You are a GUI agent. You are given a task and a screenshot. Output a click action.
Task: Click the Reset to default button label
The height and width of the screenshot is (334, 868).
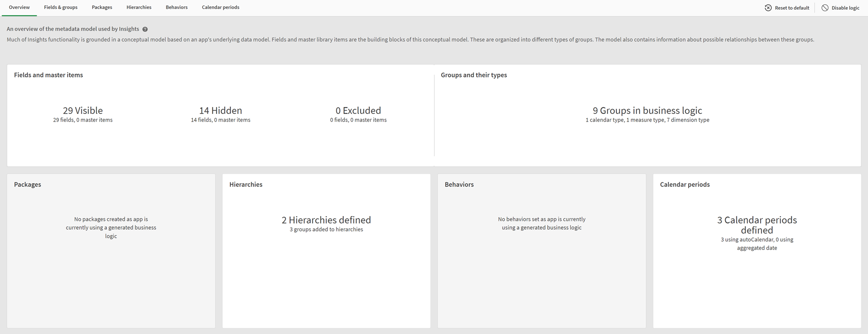(792, 8)
